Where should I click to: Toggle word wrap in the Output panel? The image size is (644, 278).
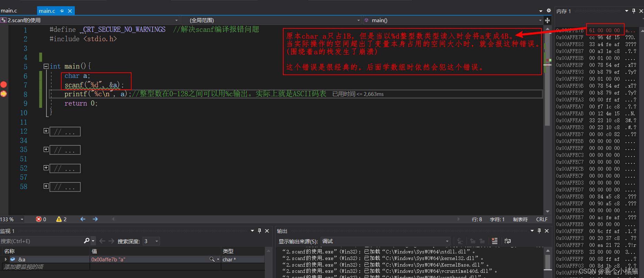point(508,241)
